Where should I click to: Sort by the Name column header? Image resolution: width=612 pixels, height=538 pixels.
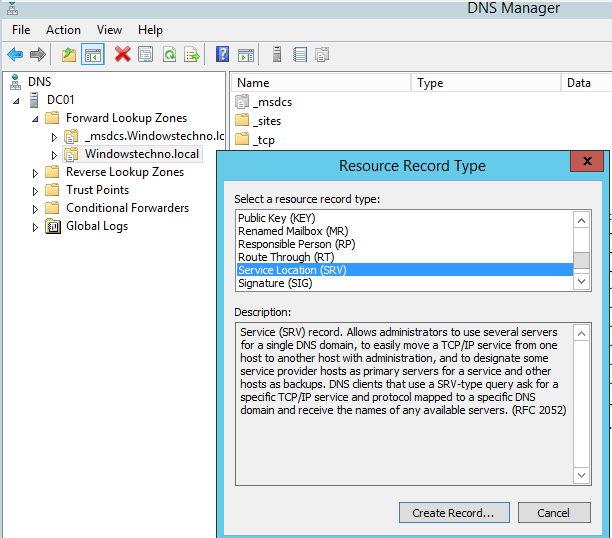[320, 83]
